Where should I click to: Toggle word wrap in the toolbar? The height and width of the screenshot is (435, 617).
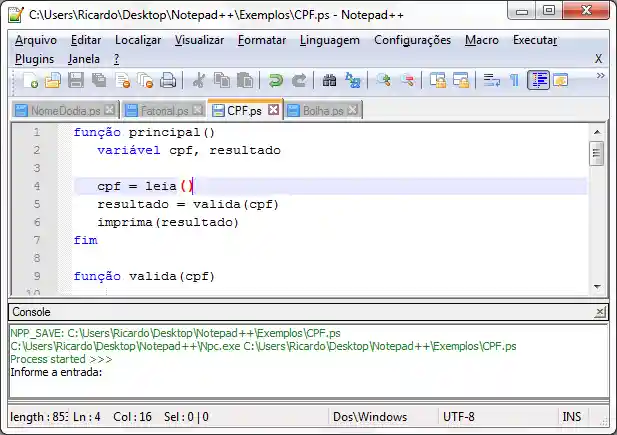pyautogui.click(x=491, y=80)
